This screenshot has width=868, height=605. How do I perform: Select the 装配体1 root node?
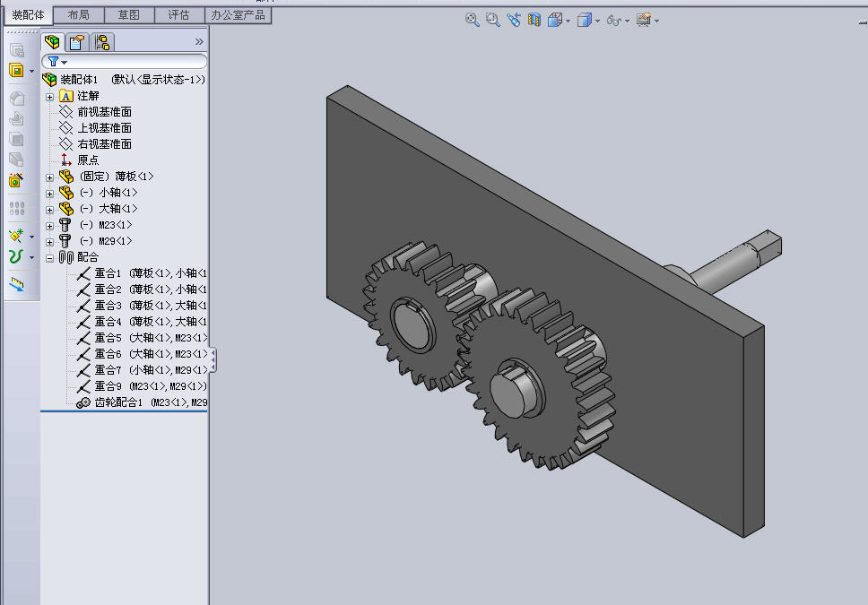125,80
